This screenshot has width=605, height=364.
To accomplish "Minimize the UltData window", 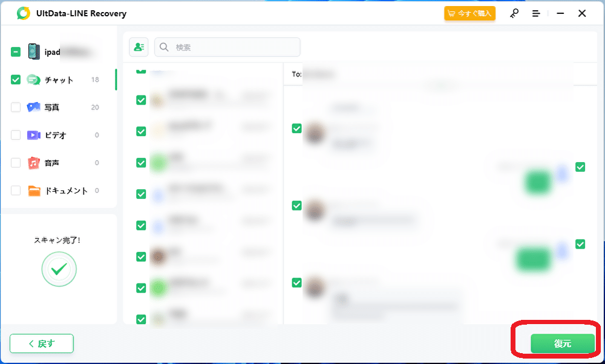I will click(560, 13).
